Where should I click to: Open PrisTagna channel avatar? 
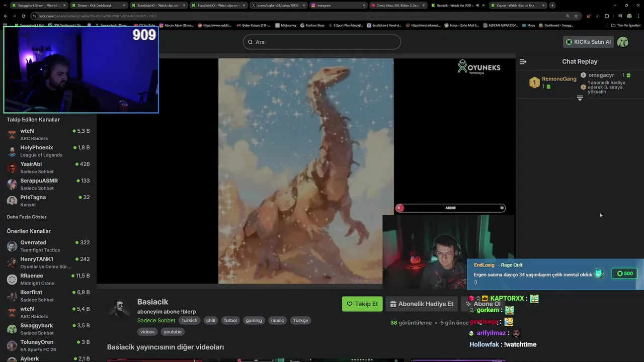click(x=12, y=201)
